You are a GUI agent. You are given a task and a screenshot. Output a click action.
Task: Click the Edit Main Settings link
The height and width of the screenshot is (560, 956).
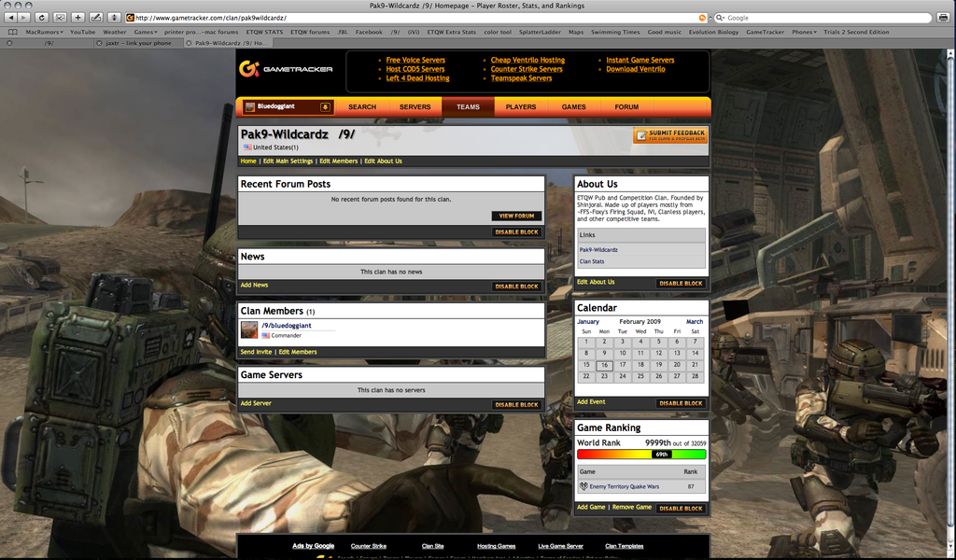pyautogui.click(x=288, y=161)
